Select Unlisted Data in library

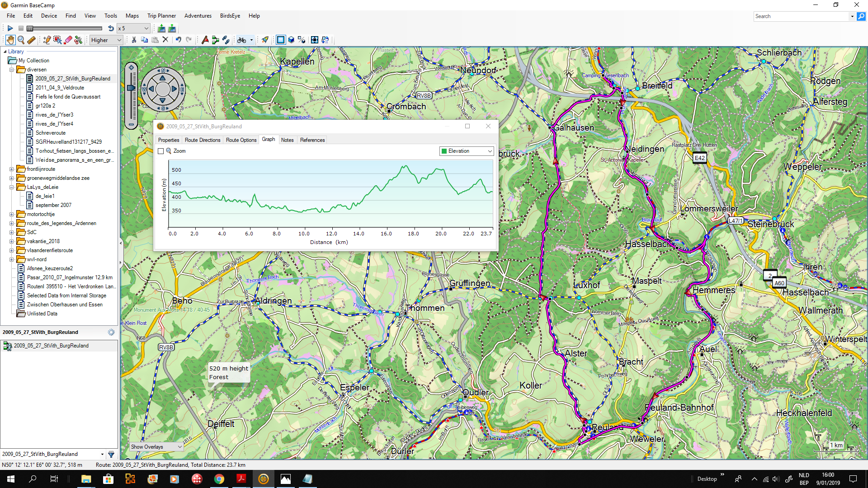point(42,314)
